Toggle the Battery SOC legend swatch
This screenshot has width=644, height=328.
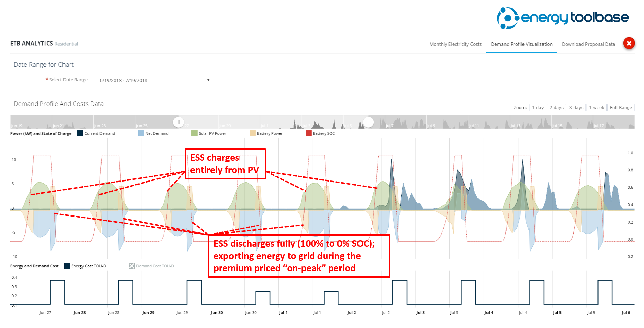309,133
